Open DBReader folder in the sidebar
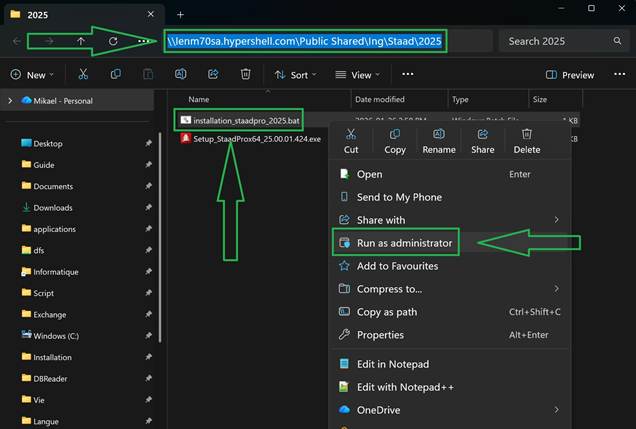Viewport: 636px width, 429px height. (50, 379)
